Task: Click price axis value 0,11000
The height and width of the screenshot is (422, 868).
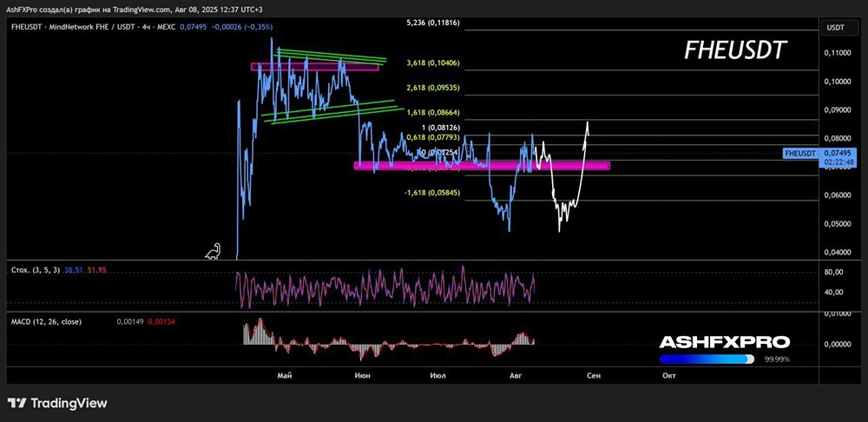Action: pos(836,53)
